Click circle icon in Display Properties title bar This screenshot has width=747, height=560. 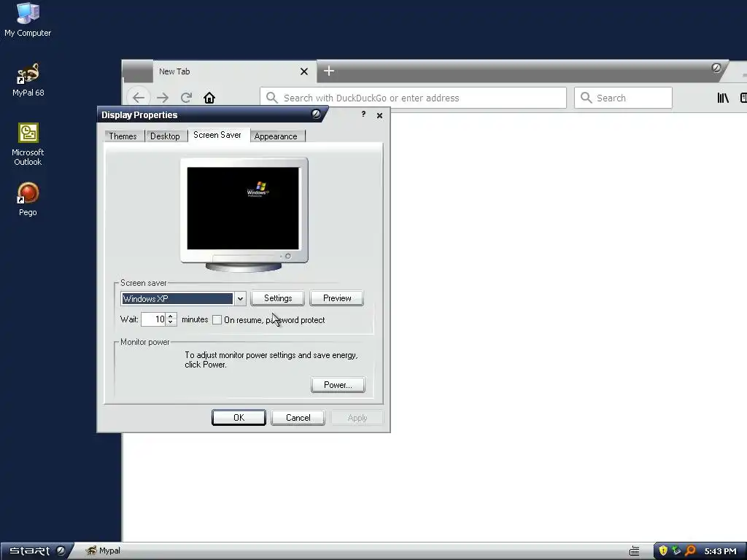(316, 114)
